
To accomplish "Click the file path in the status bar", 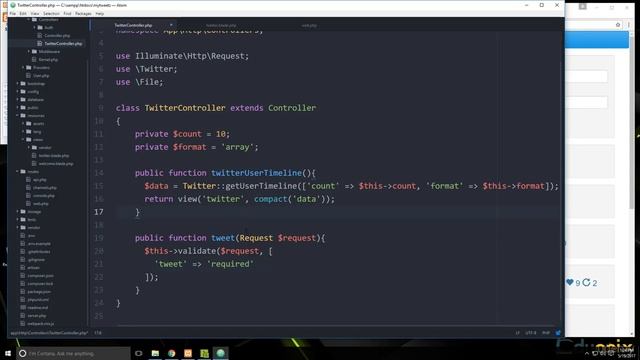I will pos(49,333).
